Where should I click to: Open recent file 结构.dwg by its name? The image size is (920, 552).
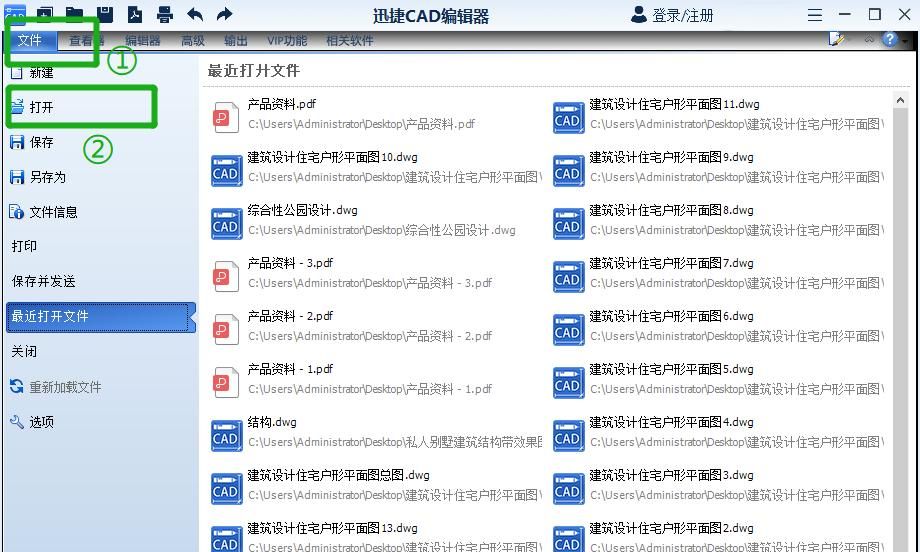pyautogui.click(x=272, y=422)
